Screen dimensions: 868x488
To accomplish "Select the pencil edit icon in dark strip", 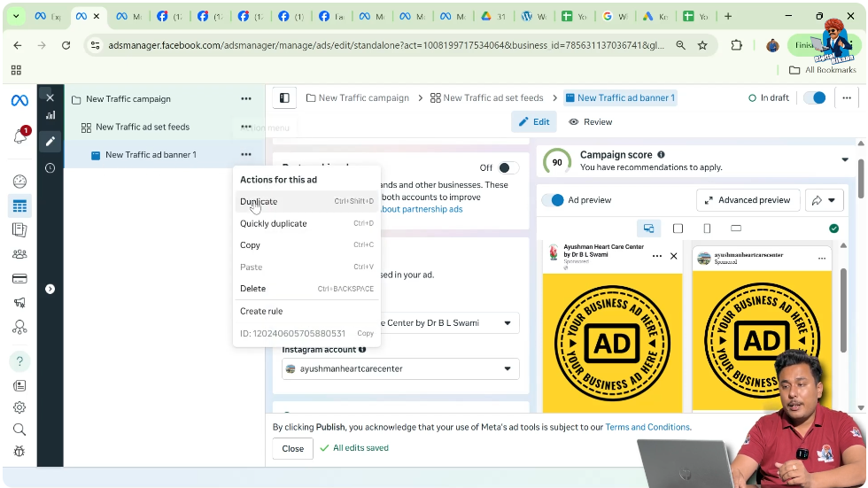I will point(50,142).
